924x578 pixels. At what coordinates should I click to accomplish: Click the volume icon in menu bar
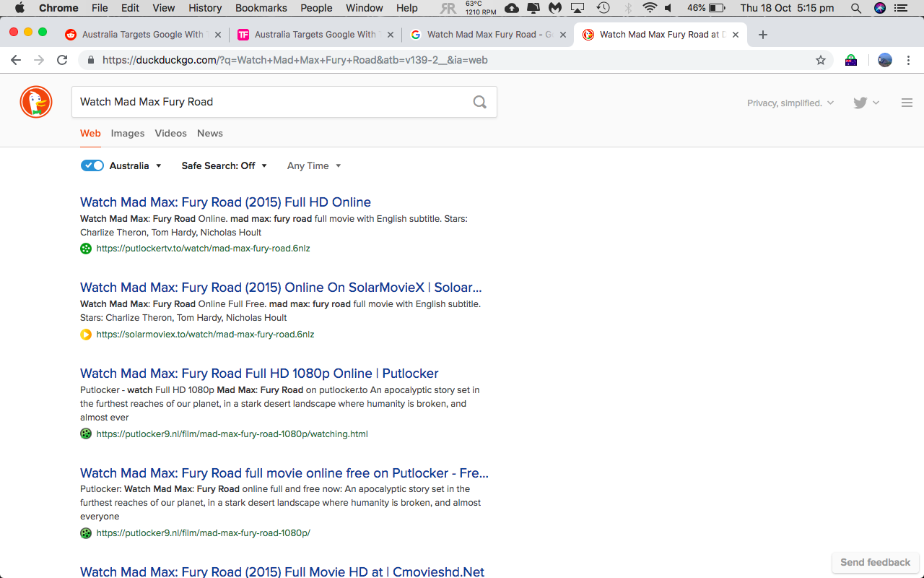pyautogui.click(x=668, y=8)
